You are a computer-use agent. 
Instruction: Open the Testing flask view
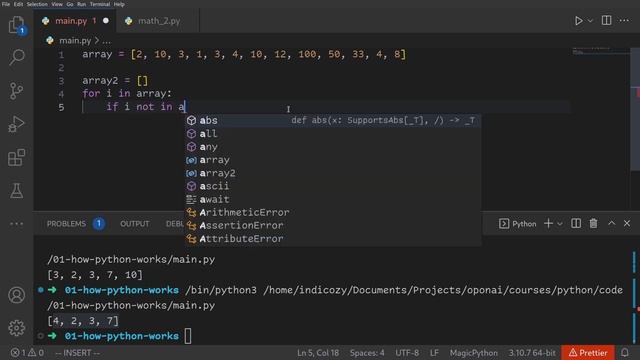[x=16, y=191]
